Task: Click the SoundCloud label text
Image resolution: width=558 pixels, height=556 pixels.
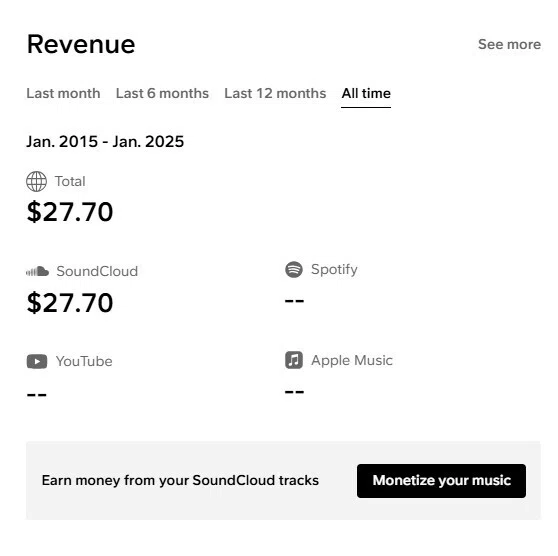Action: 97,271
